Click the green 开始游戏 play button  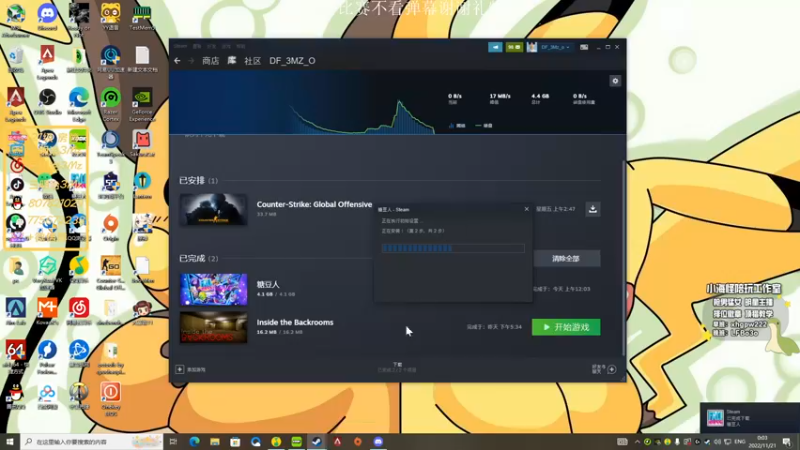click(566, 327)
